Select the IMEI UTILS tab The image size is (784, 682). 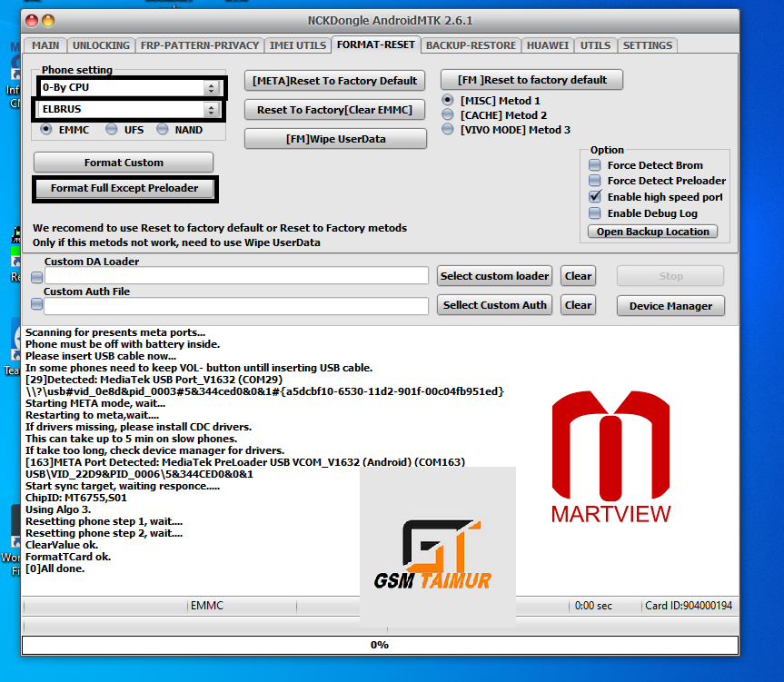coord(297,45)
